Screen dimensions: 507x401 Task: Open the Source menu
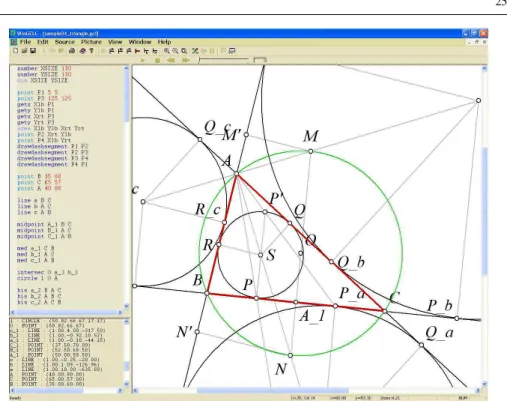[65, 42]
